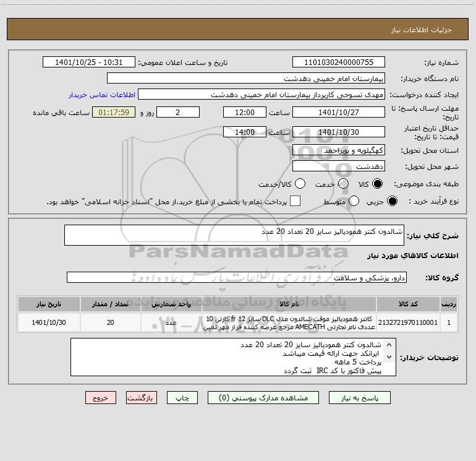Click the اطلاعات کالاهای مورد نیاز section heading

pos(413,256)
